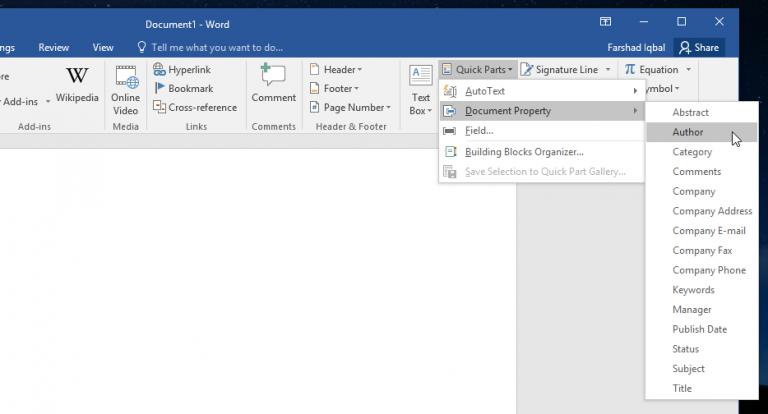Open the Ribbon Display Options icon
This screenshot has width=768, height=414.
coord(605,21)
